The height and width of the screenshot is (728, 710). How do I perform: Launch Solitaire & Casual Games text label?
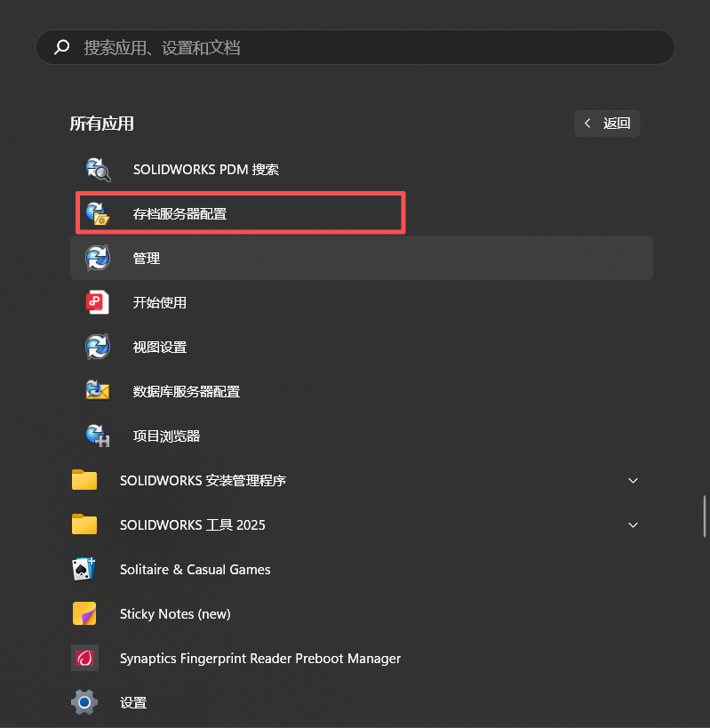[195, 570]
